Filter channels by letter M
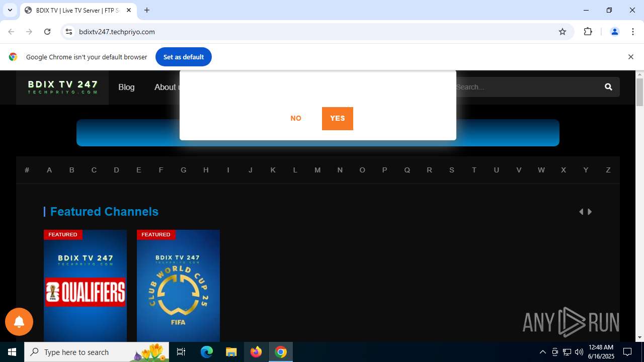This screenshot has width=644, height=362. [317, 170]
